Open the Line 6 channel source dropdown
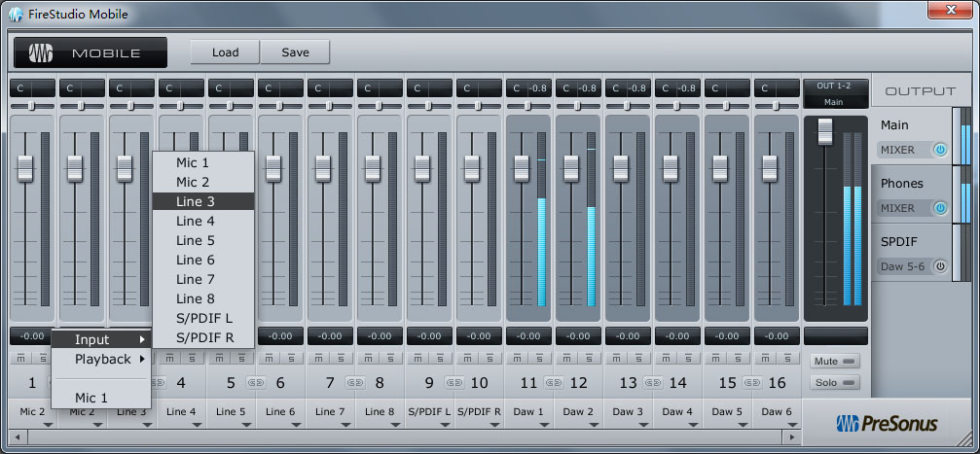This screenshot has width=980, height=454. tap(280, 413)
